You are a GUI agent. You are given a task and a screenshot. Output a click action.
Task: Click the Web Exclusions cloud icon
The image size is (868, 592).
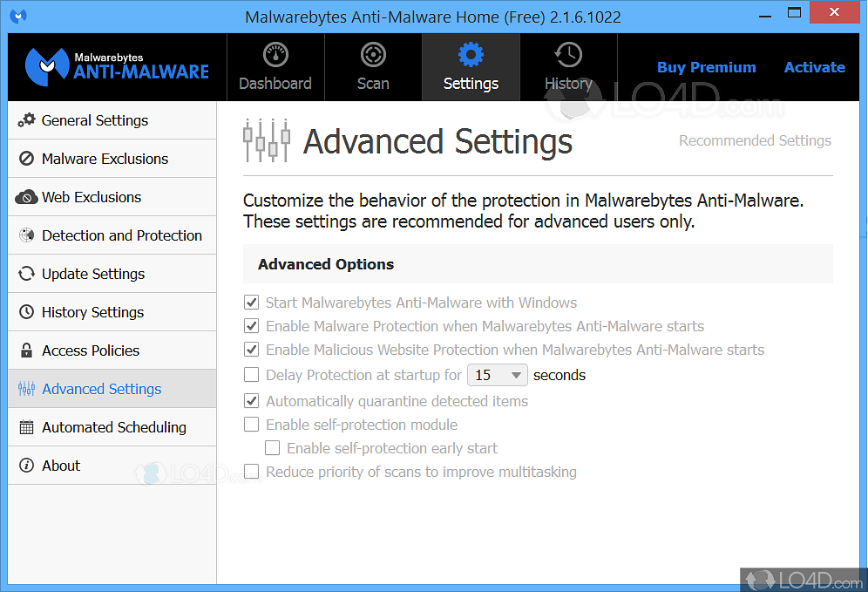pos(26,197)
